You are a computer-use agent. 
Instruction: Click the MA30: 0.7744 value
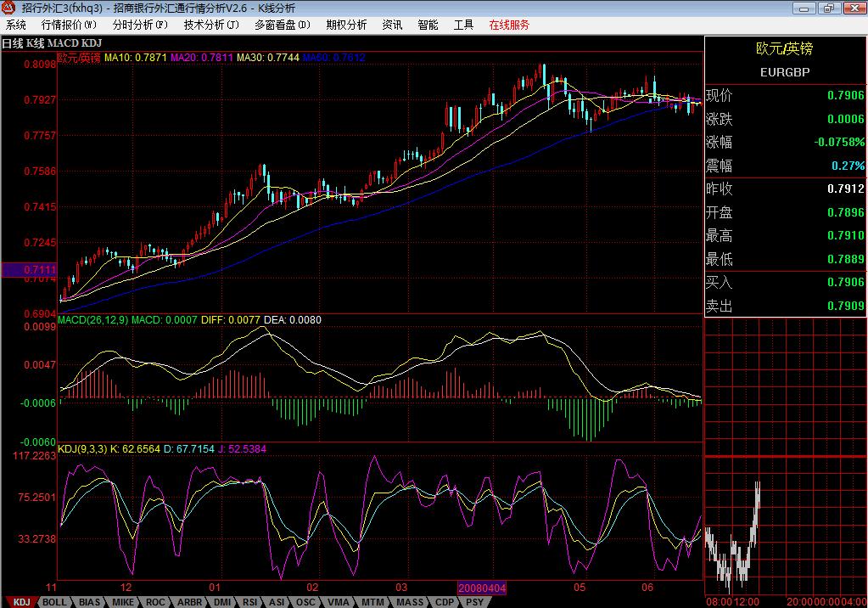tap(268, 58)
